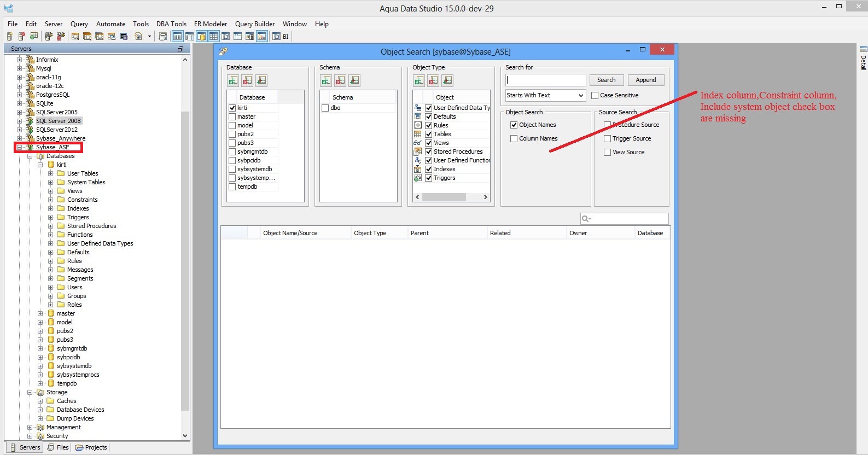Image resolution: width=868 pixels, height=455 pixels.
Task: Click the calculator-style toolbar icon
Action: pos(162,36)
